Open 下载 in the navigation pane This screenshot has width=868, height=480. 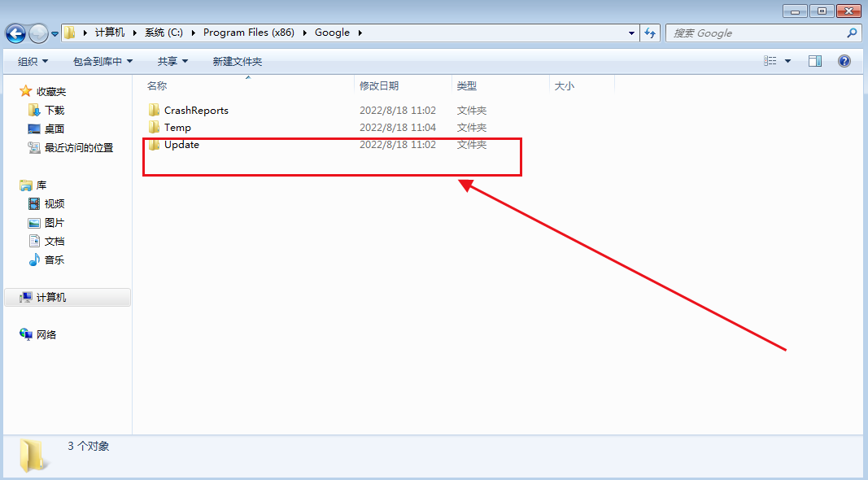[x=55, y=110]
